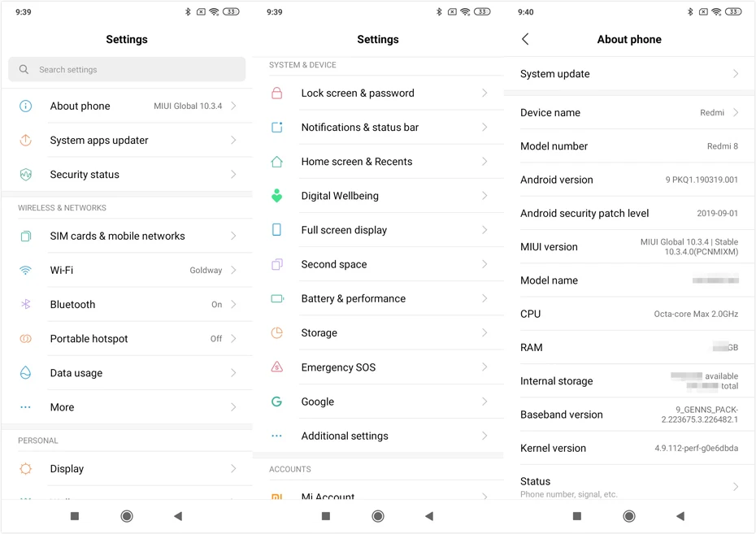Tap the round Home navigation button in left screen
The image size is (756, 534).
[127, 516]
